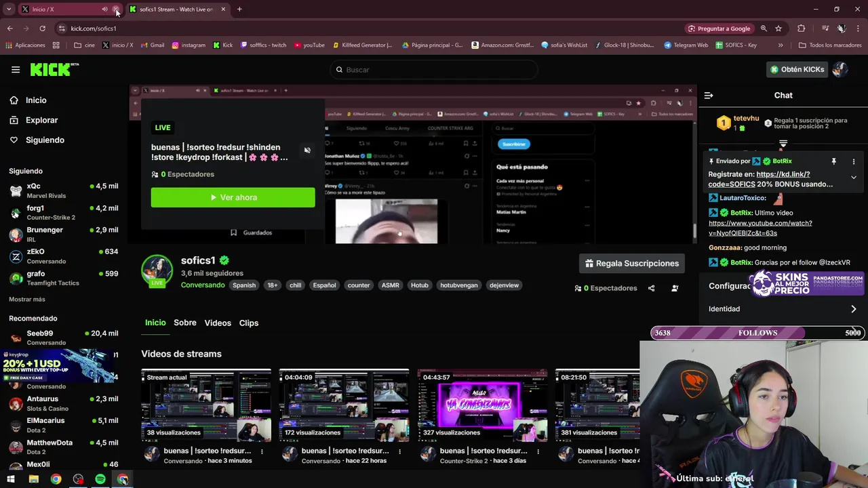Click the address bar kick.com/sofics1

pos(94,28)
